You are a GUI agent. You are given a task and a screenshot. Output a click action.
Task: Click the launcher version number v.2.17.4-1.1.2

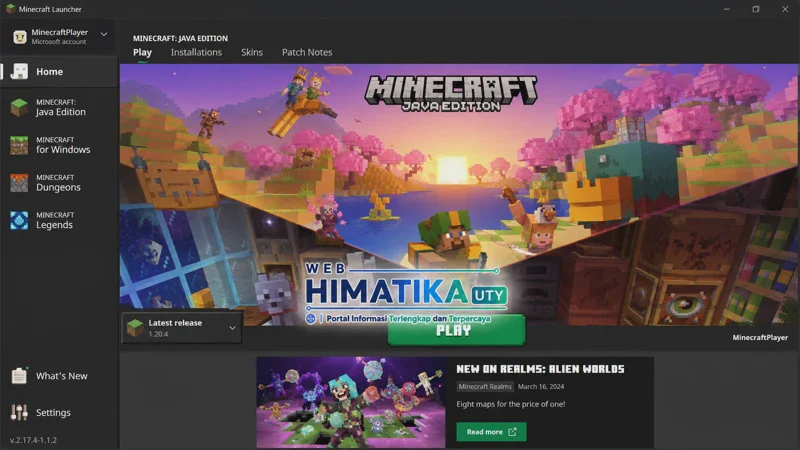pos(33,440)
